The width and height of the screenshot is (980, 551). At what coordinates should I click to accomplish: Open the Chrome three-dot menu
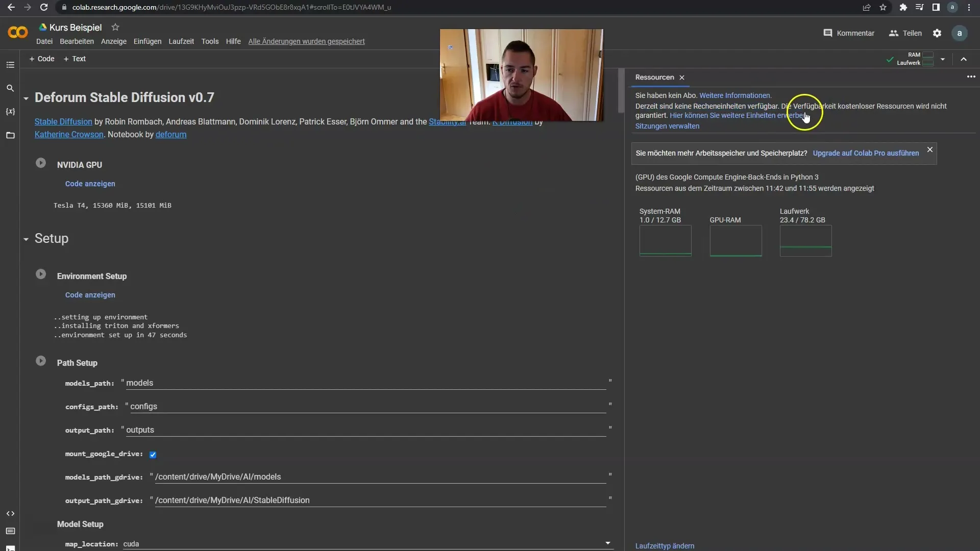969,7
